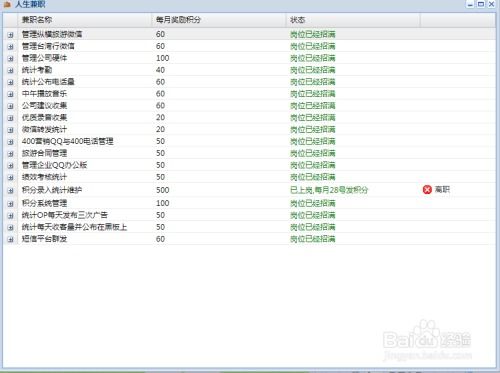The height and width of the screenshot is (373, 500).
Task: Expand the 微信转发统计 row
Action: 10,130
